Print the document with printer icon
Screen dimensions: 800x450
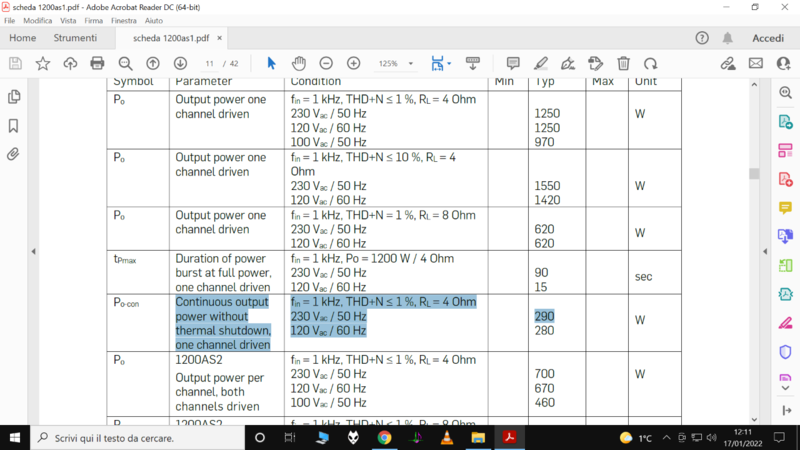pos(97,63)
